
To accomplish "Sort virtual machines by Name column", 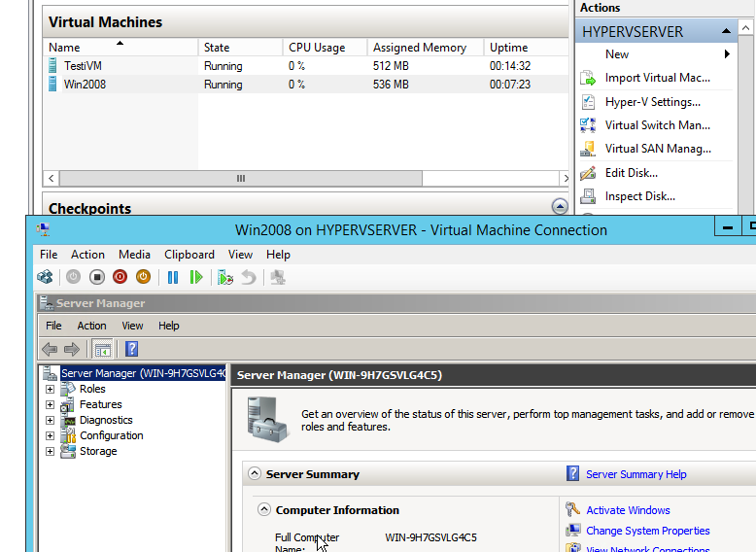I will [120, 48].
